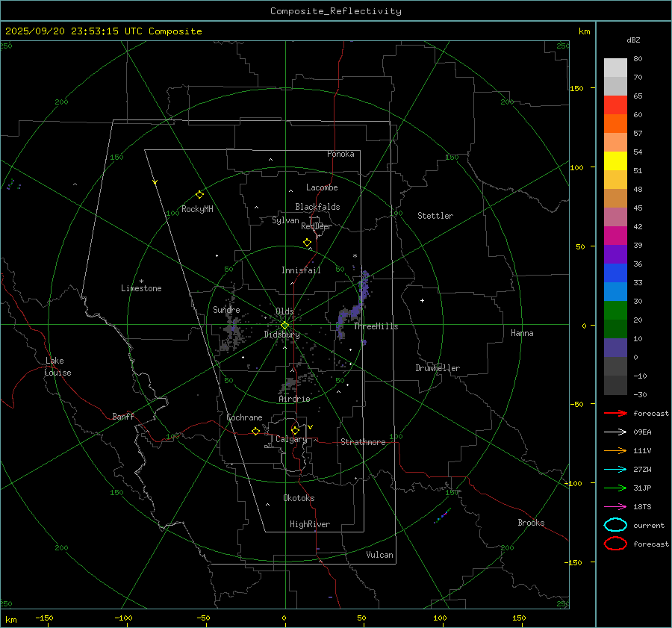This screenshot has width=672, height=628.
Task: Click the yellow diamond radar site at Didsbury
Action: pyautogui.click(x=284, y=325)
